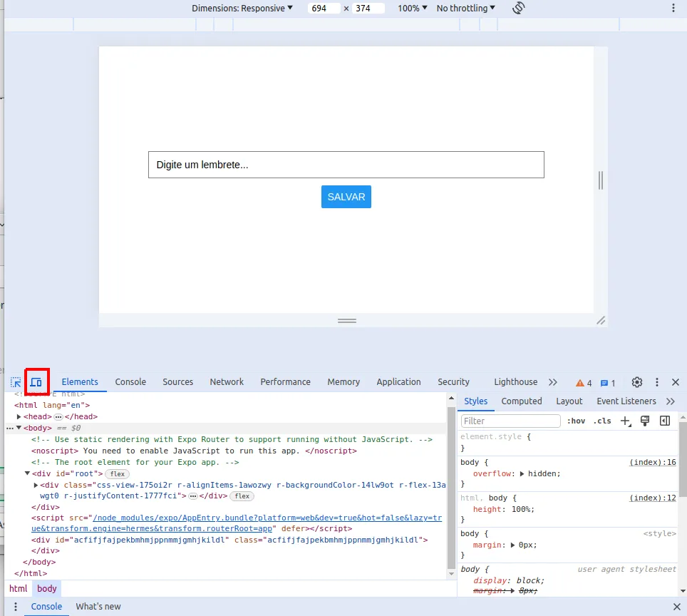Toggle the :hov element state panel

point(576,421)
